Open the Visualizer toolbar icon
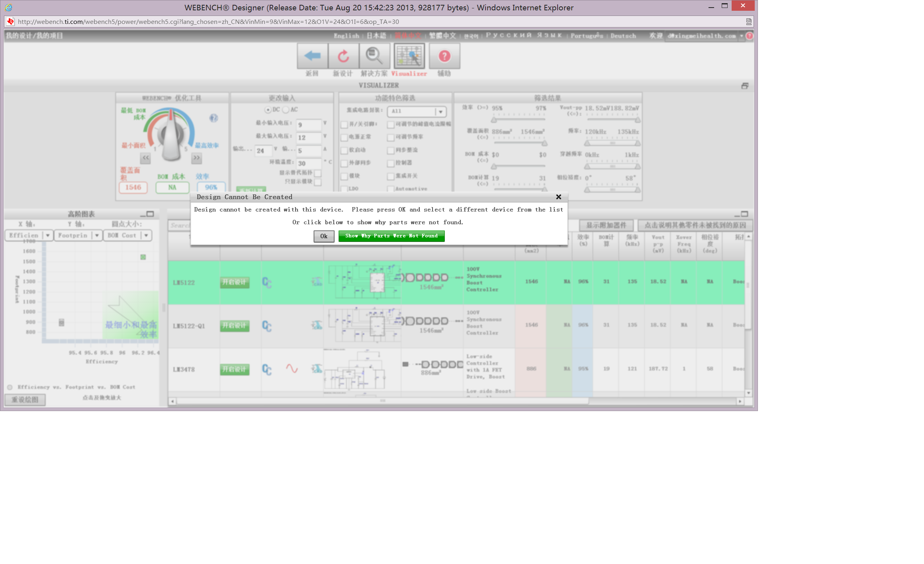Screen dimensions: 924x564 pos(409,56)
